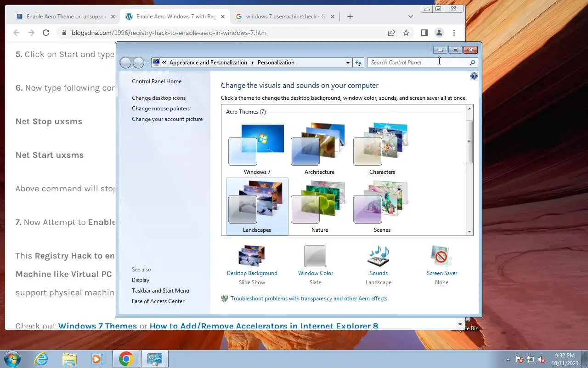Apply the Scenes theme

point(382,207)
